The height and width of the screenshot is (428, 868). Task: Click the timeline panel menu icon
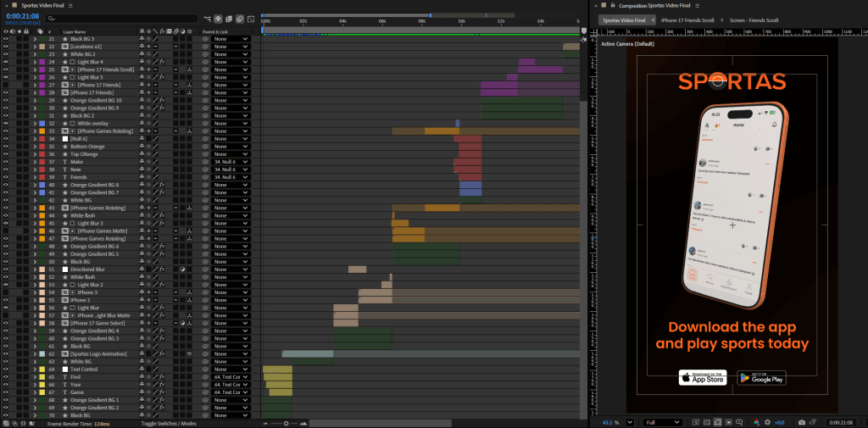[x=70, y=5]
